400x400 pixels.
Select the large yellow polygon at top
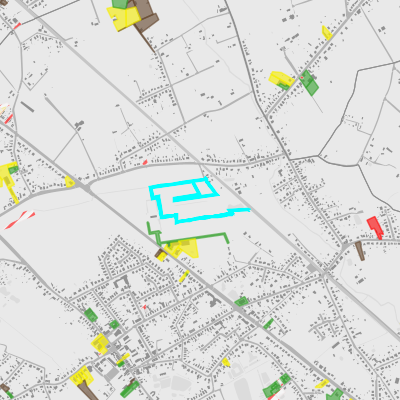point(123,18)
